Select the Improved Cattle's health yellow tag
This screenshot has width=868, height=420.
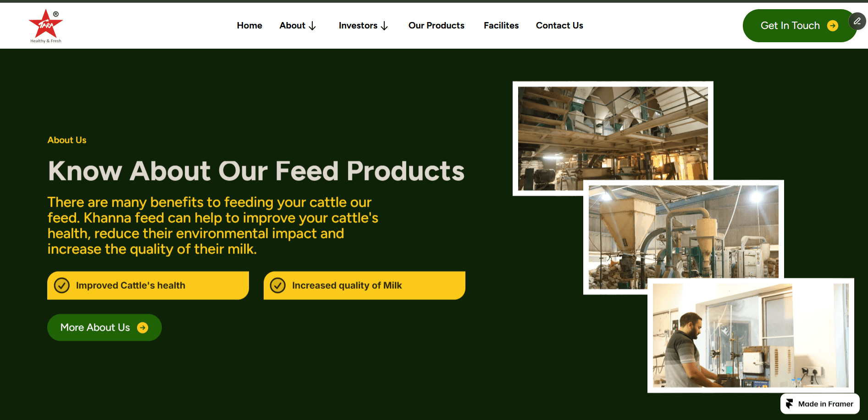point(148,286)
